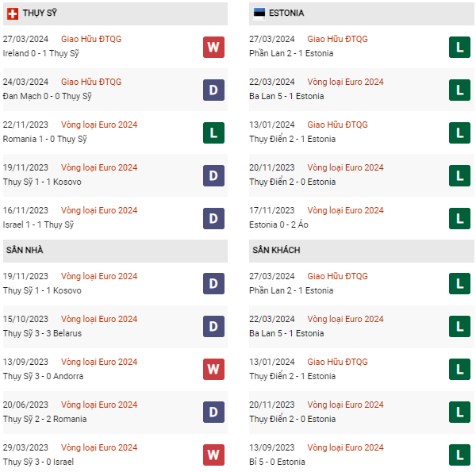Viewport: 476px width, 472px height.
Task: Open the SÂN NHÀ home matches section
Action: click(25, 251)
